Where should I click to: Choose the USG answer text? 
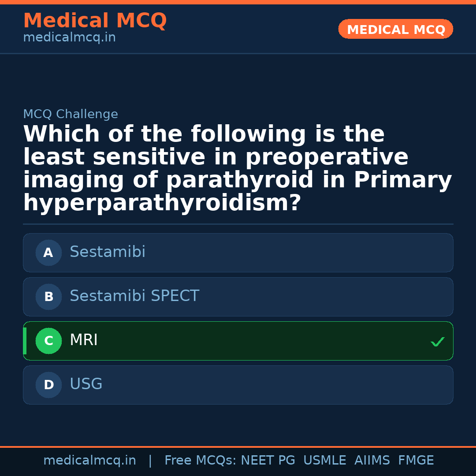click(86, 384)
